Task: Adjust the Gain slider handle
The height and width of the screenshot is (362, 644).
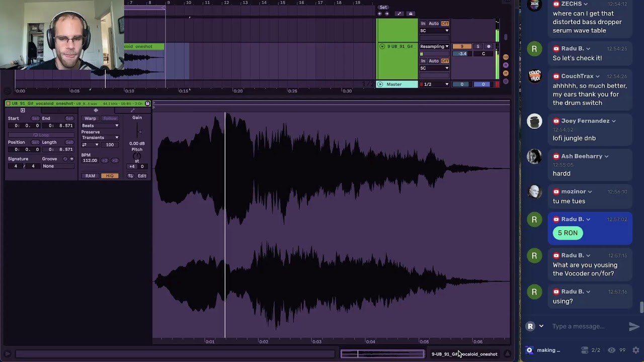Action: [139, 132]
